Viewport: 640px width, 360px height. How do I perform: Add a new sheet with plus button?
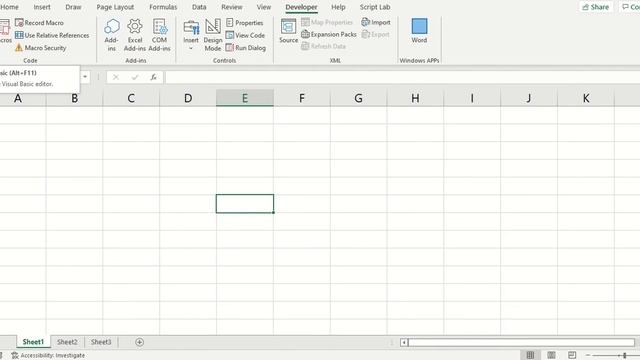click(x=139, y=342)
